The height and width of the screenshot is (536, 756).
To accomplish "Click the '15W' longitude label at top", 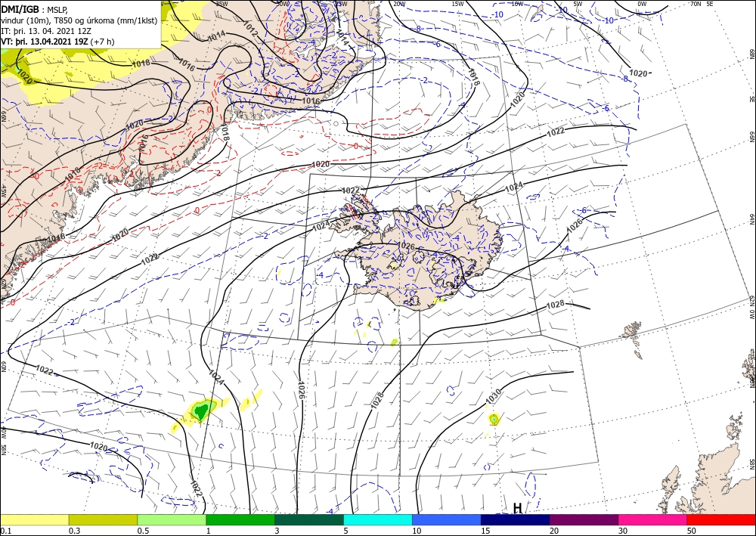I will coord(458,4).
